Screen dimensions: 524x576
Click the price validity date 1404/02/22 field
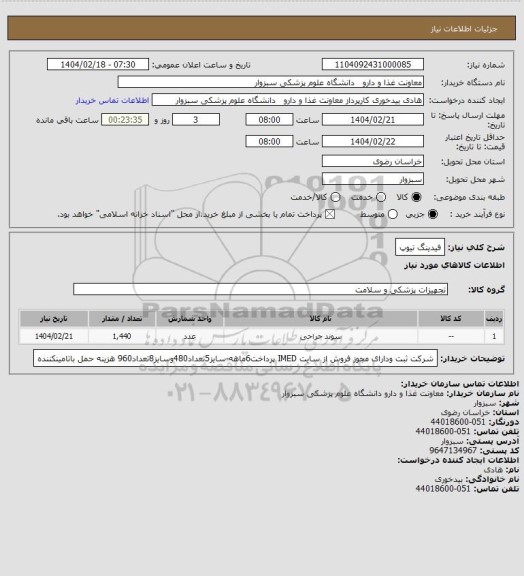pyautogui.click(x=373, y=141)
